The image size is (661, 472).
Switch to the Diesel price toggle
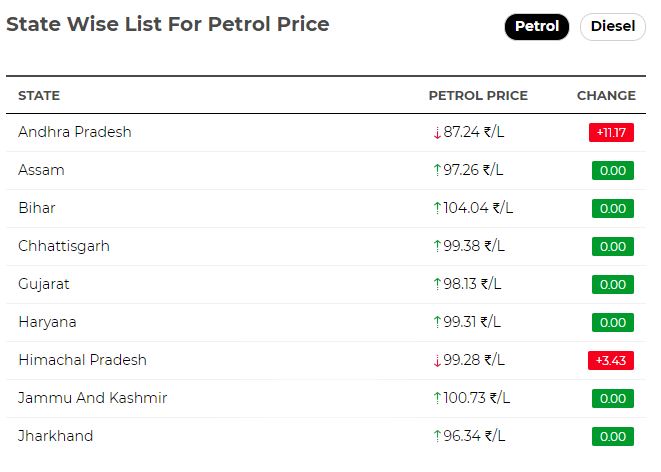pos(613,27)
